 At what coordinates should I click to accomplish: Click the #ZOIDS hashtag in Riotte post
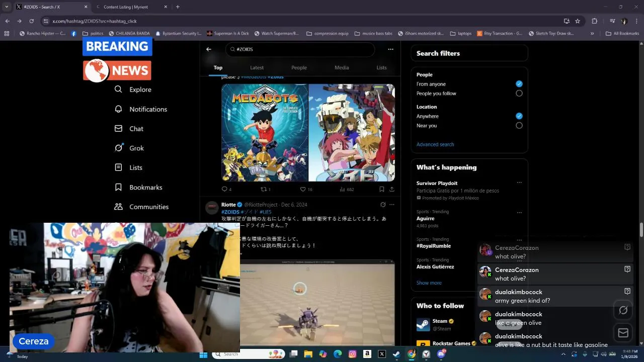tap(230, 212)
